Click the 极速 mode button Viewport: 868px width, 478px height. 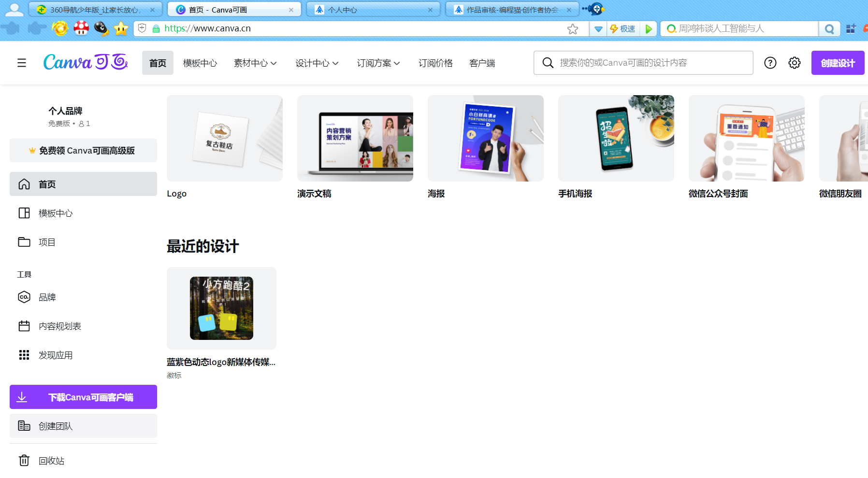(622, 29)
